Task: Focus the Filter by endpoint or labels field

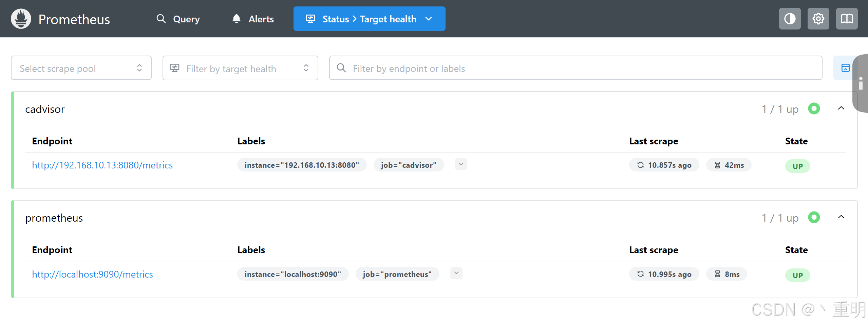Action: click(575, 68)
